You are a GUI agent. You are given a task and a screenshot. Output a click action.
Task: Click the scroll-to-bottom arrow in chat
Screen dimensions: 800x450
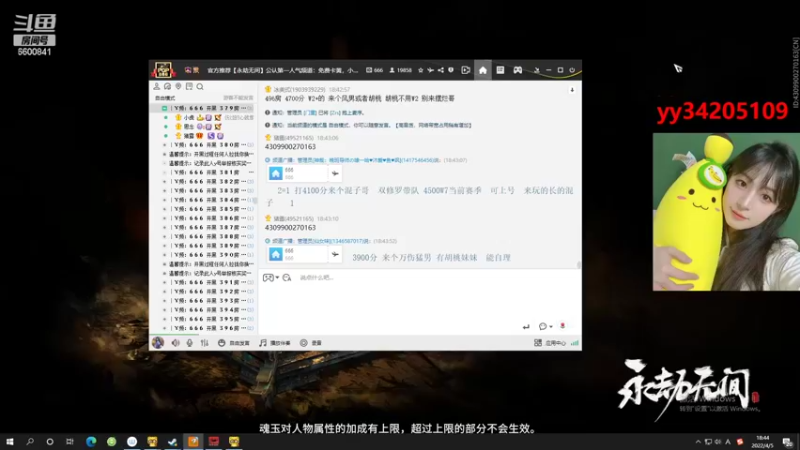click(x=572, y=90)
